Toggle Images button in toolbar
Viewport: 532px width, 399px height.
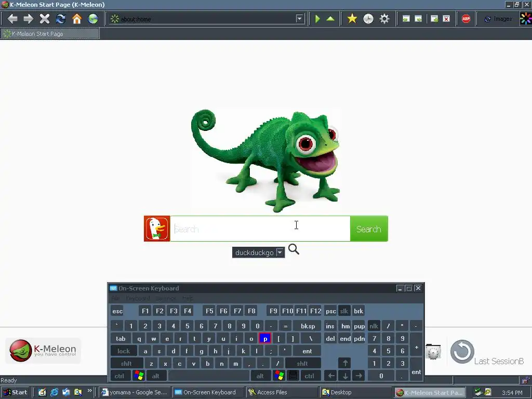[x=498, y=19]
